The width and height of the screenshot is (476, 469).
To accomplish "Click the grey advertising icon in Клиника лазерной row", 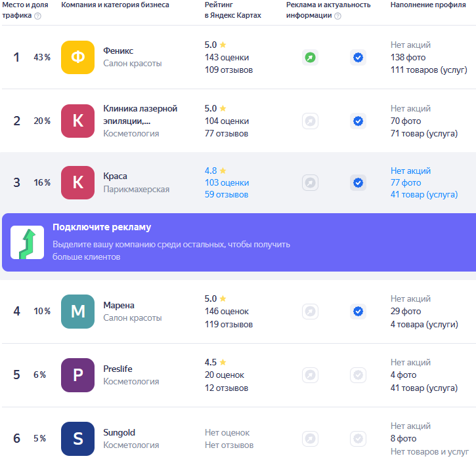I will (310, 121).
